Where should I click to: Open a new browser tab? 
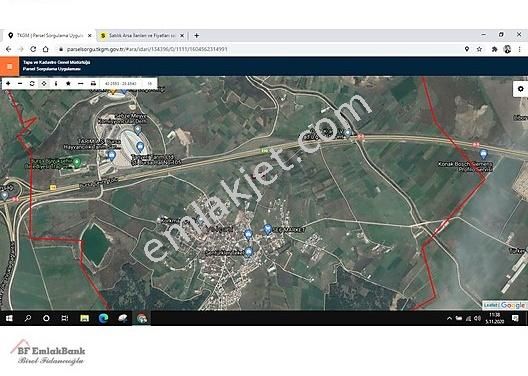[x=197, y=35]
